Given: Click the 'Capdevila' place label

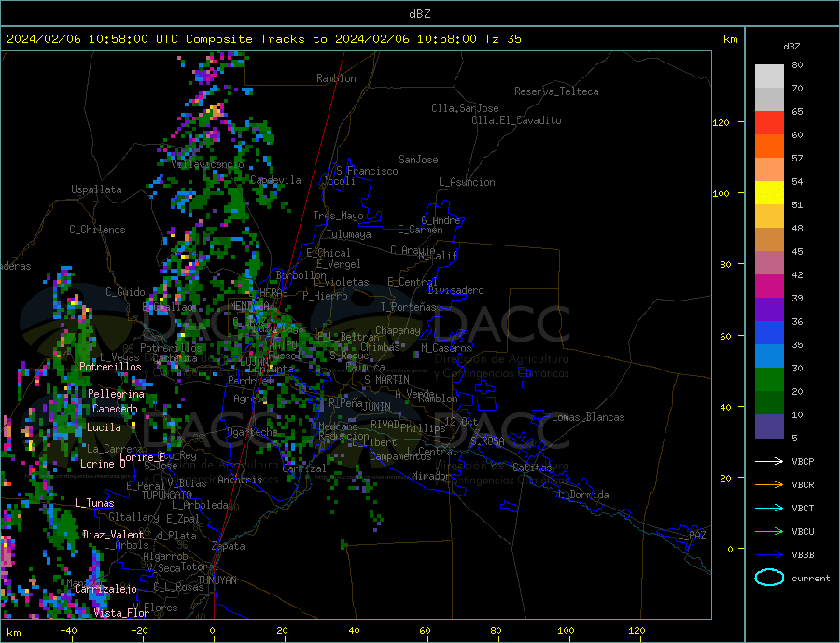Looking at the screenshot, I should pyautogui.click(x=275, y=180).
